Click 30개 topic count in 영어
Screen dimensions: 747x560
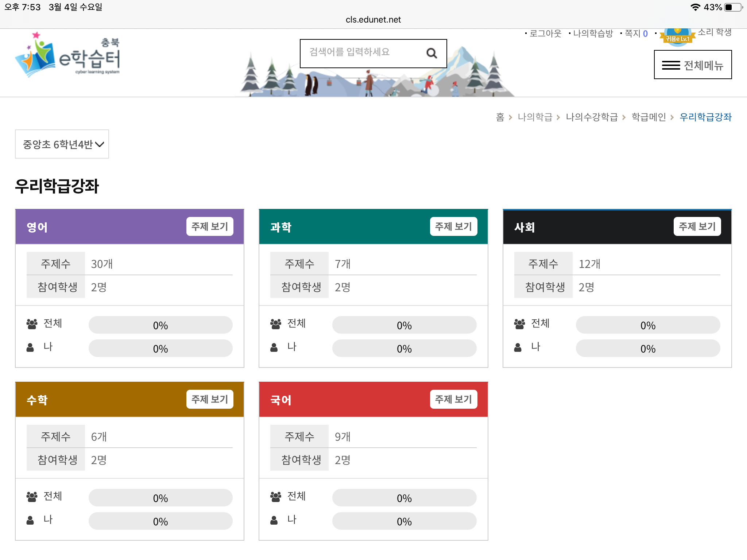coord(102,264)
